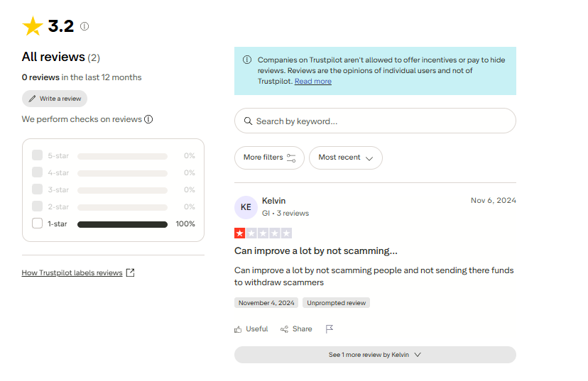Click info icon beside 'We perform checks on reviews'
Viewport: 588px width, 381px height.
coord(148,119)
